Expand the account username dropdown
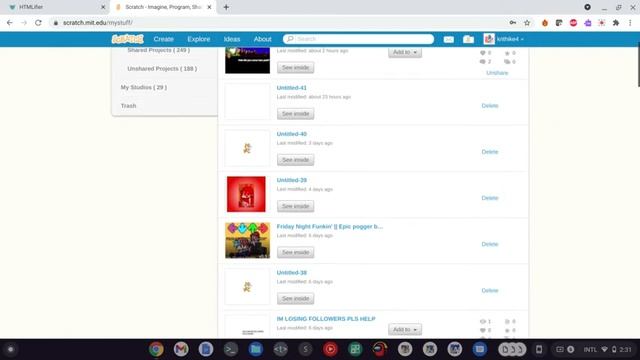640x360 pixels. pyautogui.click(x=510, y=39)
